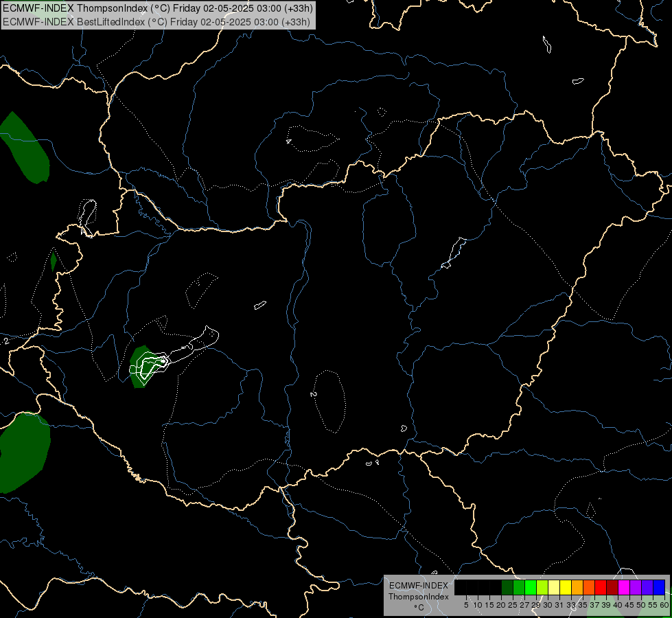Image resolution: width=672 pixels, height=618 pixels.
Task: Click the contour label 2 inside the oval contour
Action: coord(313,394)
